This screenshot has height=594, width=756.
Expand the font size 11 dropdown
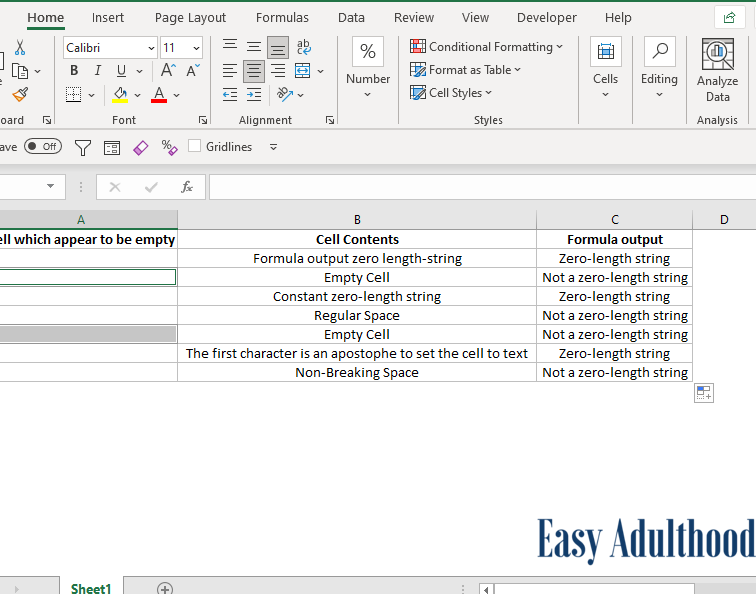tap(196, 48)
